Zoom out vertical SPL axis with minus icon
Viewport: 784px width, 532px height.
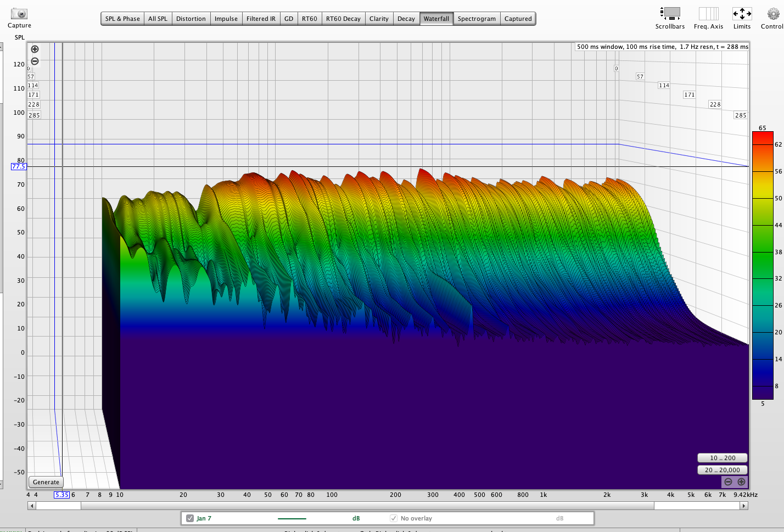tap(35, 61)
